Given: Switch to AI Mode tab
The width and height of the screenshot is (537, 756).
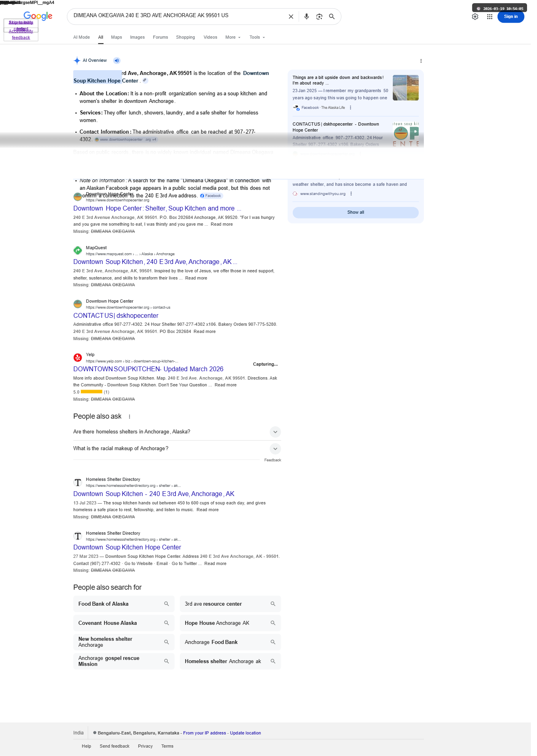Looking at the screenshot, I should tap(82, 37).
